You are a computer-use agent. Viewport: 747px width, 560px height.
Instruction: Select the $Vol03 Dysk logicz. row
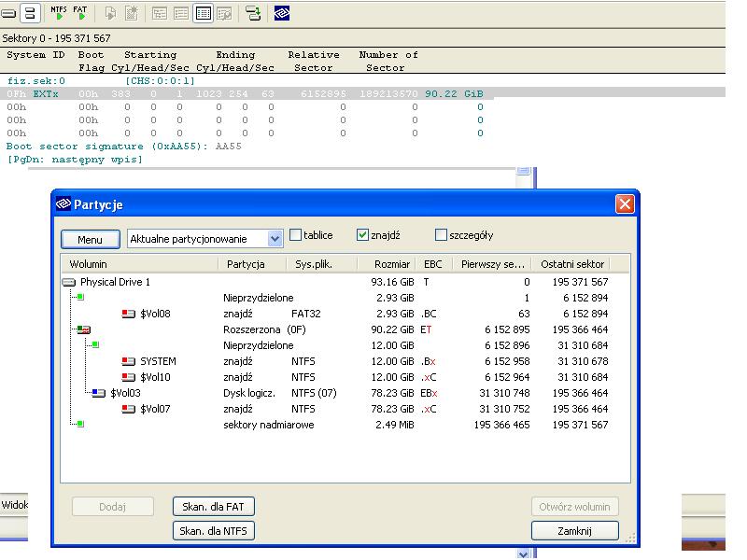[x=335, y=393]
